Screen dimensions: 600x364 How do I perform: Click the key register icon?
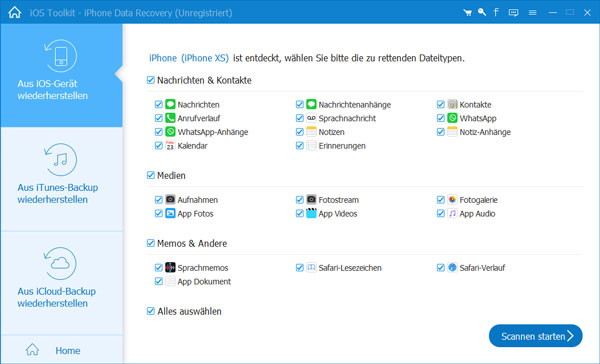pos(482,12)
